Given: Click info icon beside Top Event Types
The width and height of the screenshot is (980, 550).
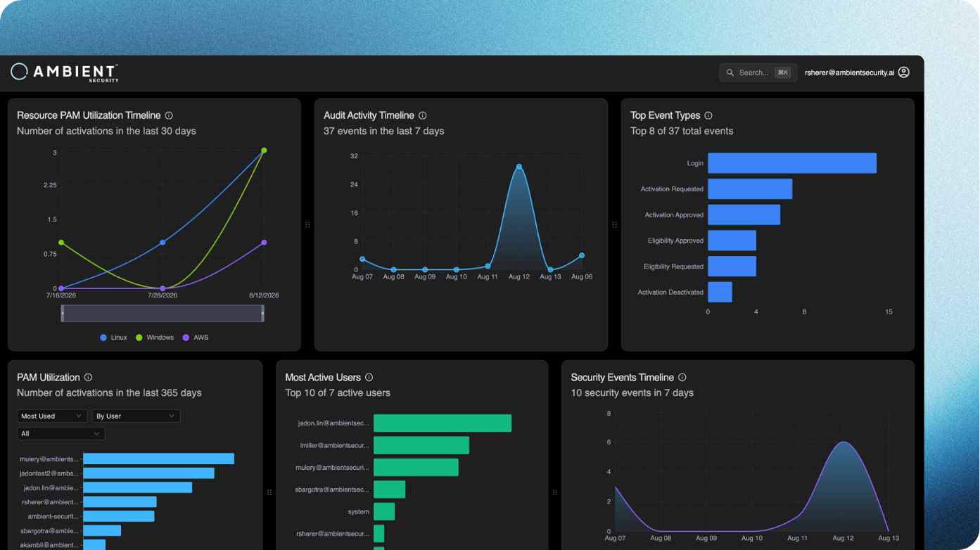Looking at the screenshot, I should tap(708, 115).
